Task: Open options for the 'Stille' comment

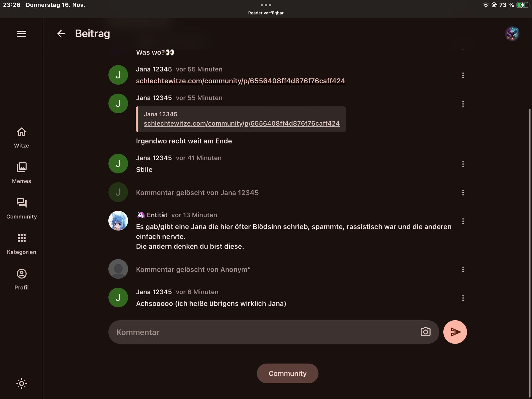Action: click(x=463, y=164)
